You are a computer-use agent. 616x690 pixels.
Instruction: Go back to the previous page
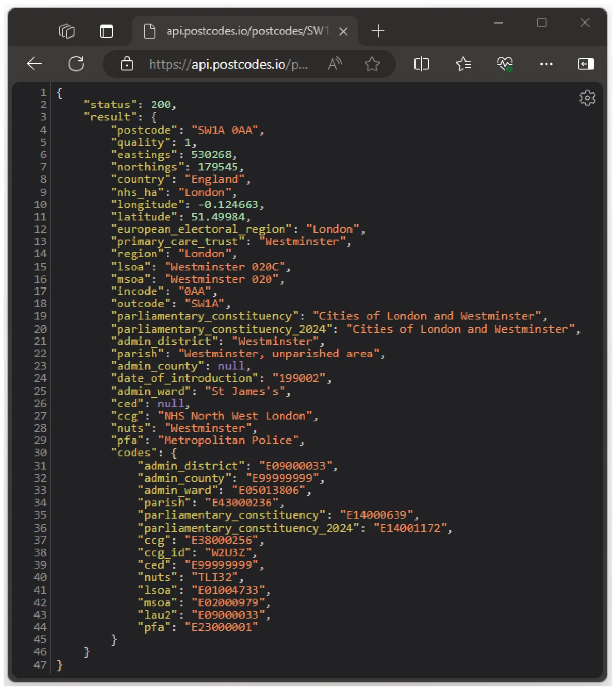click(35, 64)
